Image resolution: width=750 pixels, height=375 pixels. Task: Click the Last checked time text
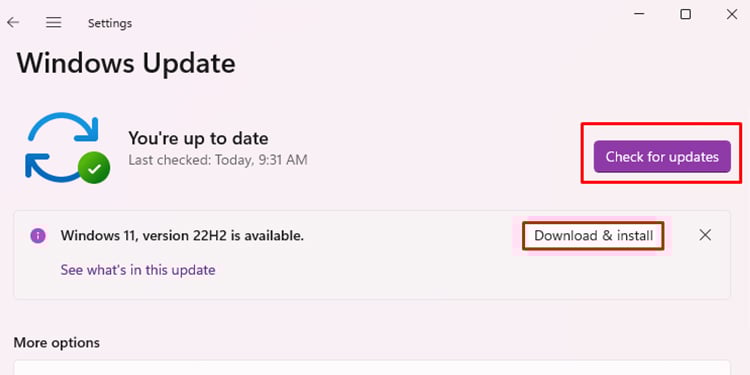point(218,160)
